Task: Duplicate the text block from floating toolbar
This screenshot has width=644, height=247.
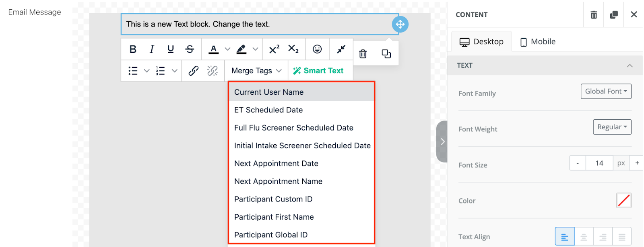Action: (x=386, y=54)
